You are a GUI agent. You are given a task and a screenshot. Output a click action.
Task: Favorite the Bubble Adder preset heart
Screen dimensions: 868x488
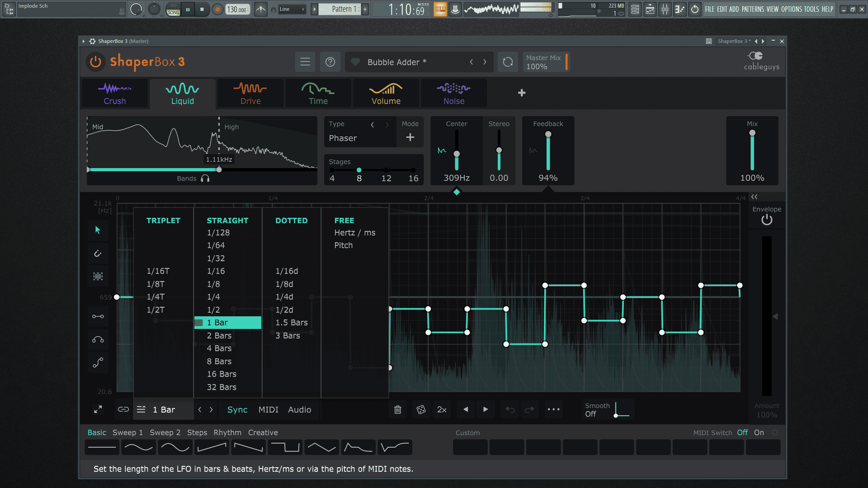pos(355,62)
